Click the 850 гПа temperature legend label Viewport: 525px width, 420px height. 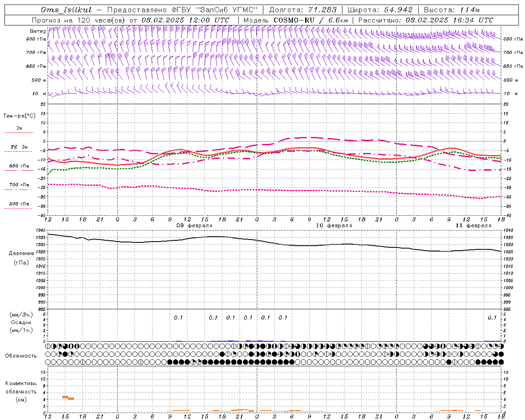pyautogui.click(x=19, y=166)
